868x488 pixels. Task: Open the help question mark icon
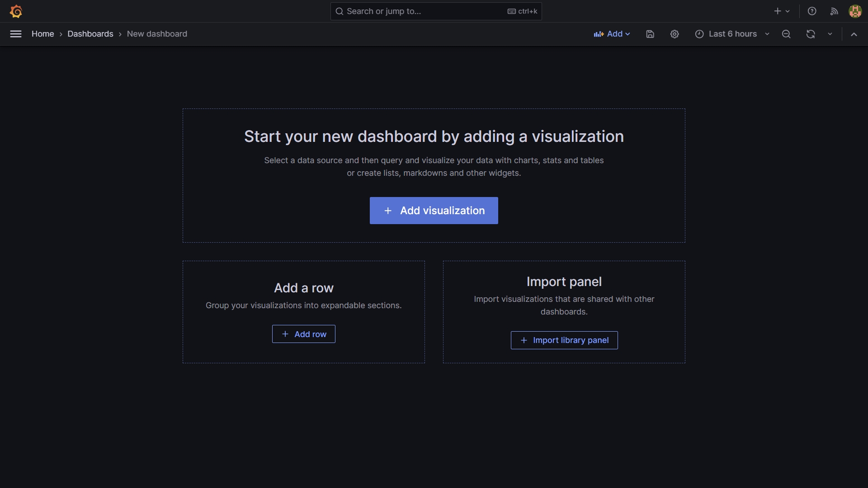click(812, 11)
